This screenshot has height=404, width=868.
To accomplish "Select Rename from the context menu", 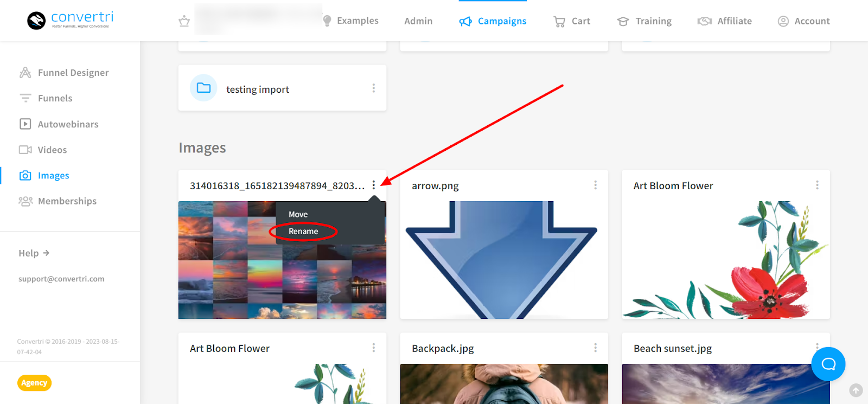I will click(303, 231).
